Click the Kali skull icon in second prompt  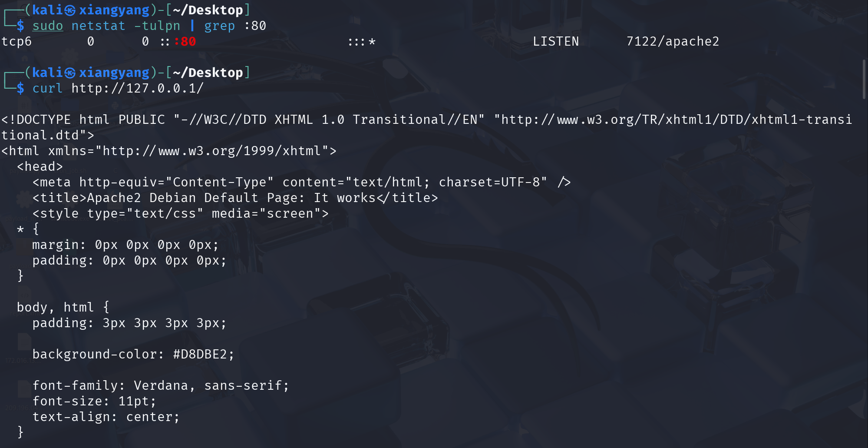click(x=70, y=73)
